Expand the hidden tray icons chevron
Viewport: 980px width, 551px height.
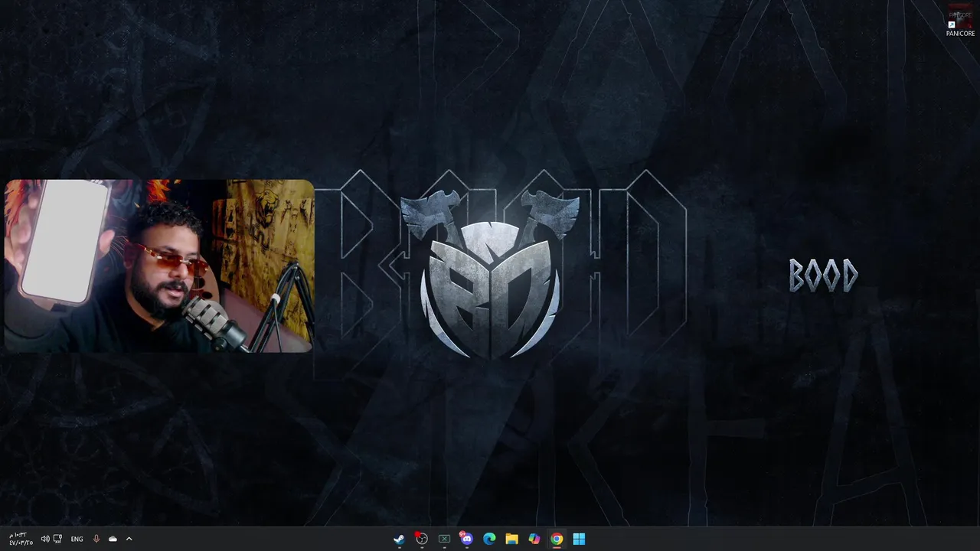[x=129, y=539]
